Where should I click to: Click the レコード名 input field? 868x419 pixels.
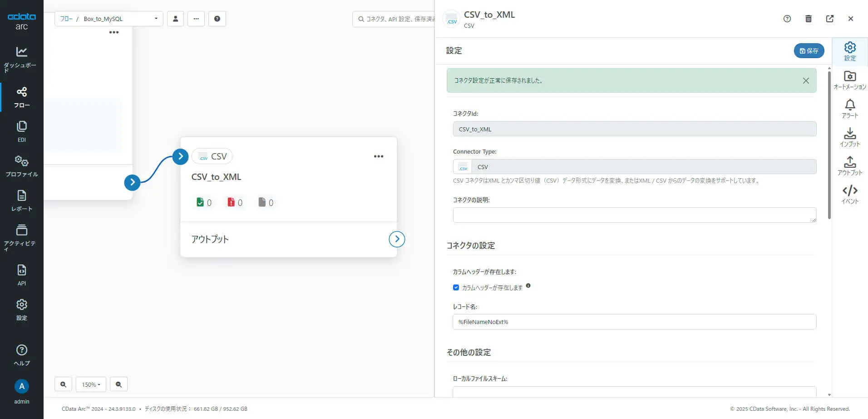[x=635, y=322]
